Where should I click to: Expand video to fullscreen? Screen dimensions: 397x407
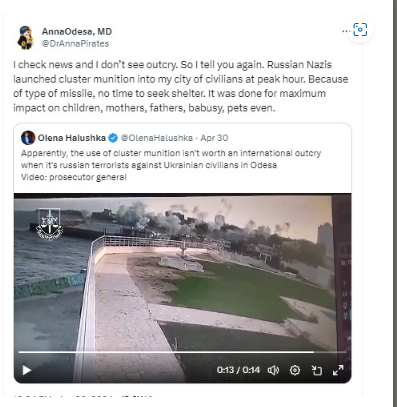point(338,370)
